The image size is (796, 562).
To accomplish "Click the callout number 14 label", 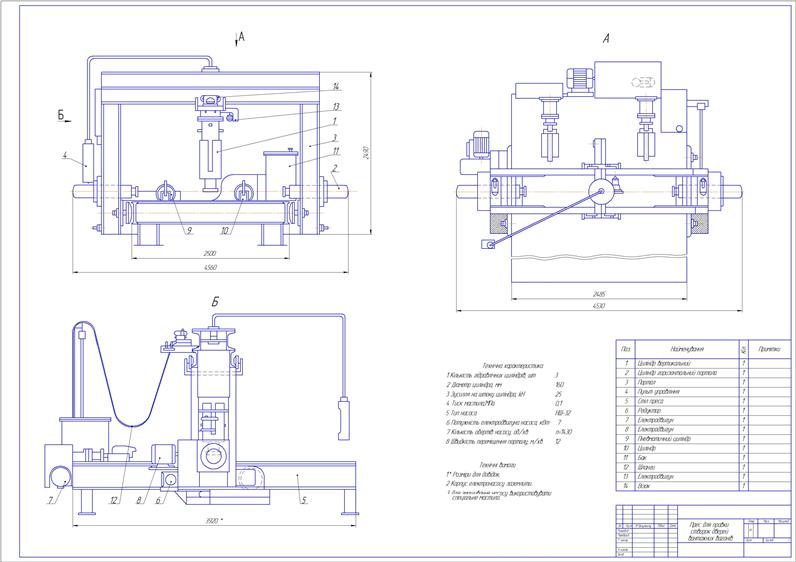I will [336, 86].
